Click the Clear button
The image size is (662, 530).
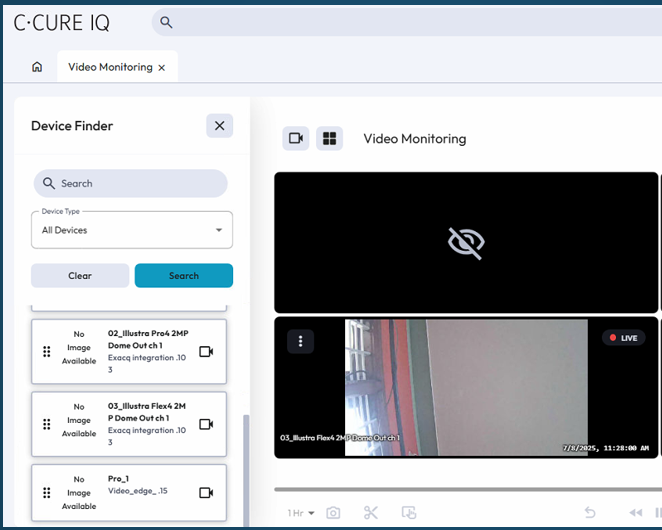pyautogui.click(x=80, y=276)
